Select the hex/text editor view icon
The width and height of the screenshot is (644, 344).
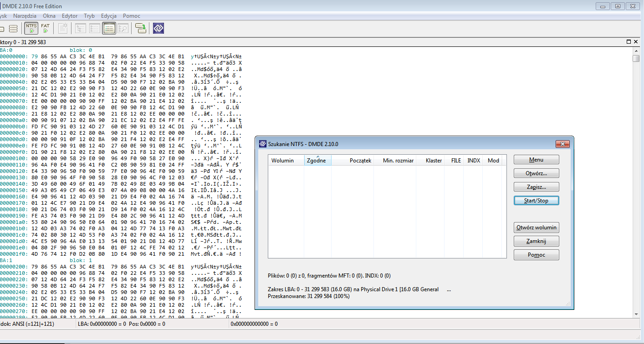pos(109,28)
